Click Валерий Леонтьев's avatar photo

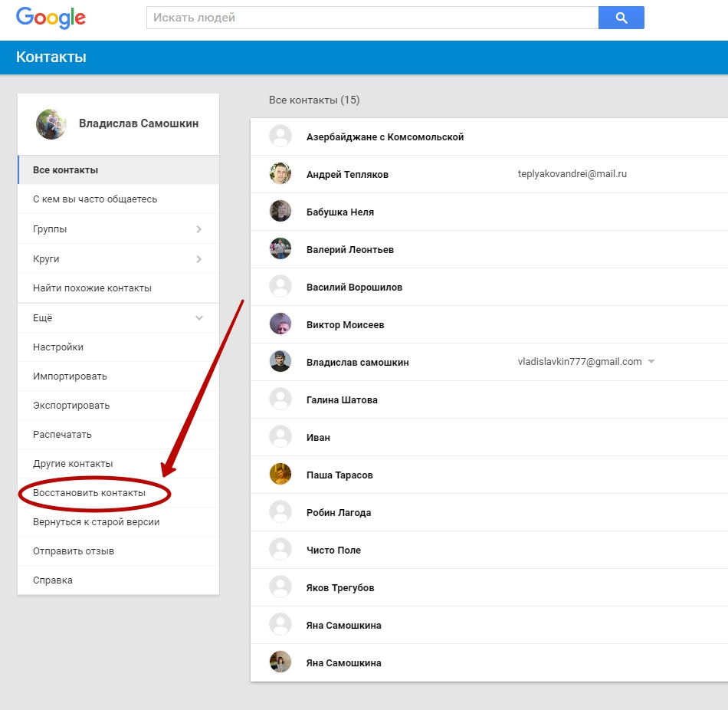pos(280,249)
